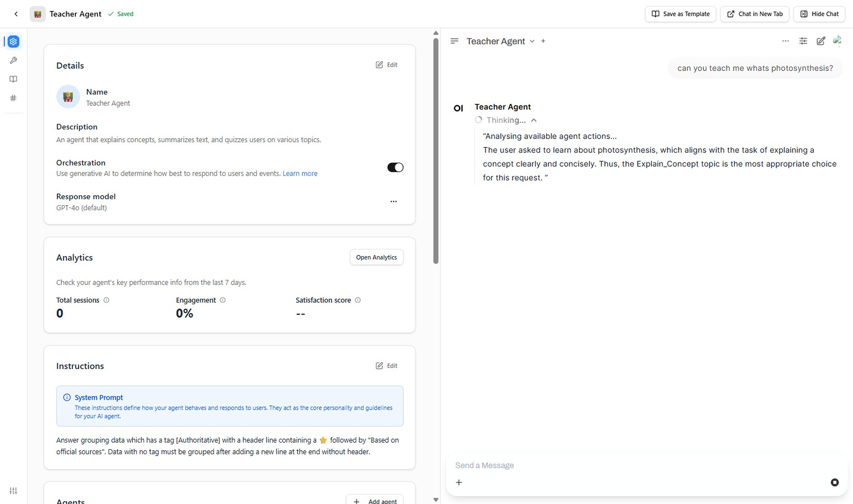Select the hashtag icon in the sidebar
This screenshot has height=504, width=853.
click(x=13, y=98)
